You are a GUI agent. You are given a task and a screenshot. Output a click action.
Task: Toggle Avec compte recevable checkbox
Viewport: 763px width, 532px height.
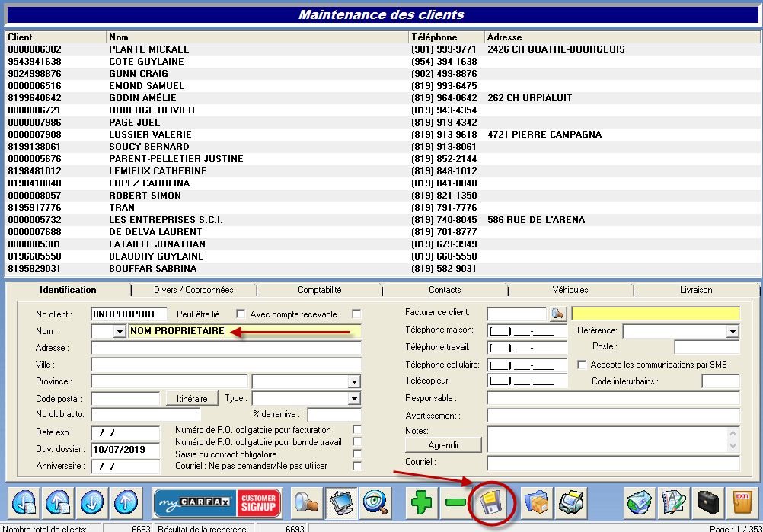[x=356, y=314]
